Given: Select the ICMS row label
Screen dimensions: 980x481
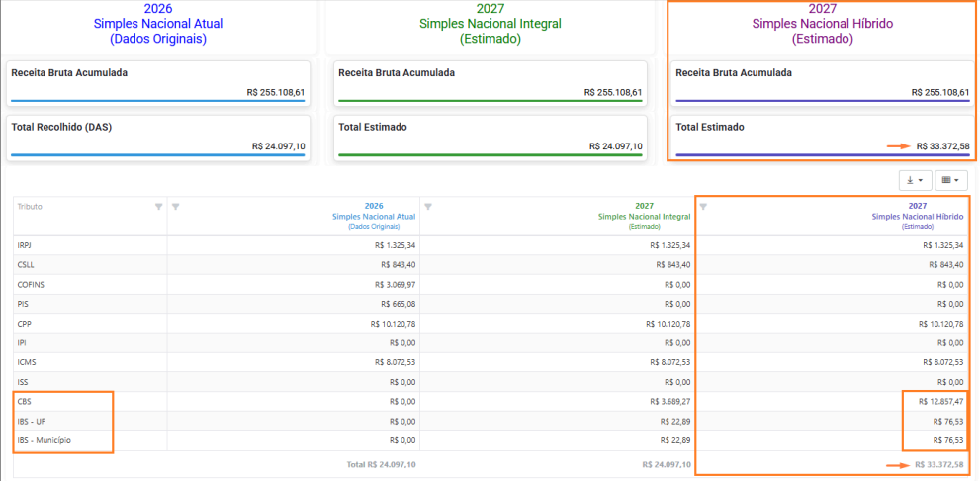Looking at the screenshot, I should pos(25,362).
